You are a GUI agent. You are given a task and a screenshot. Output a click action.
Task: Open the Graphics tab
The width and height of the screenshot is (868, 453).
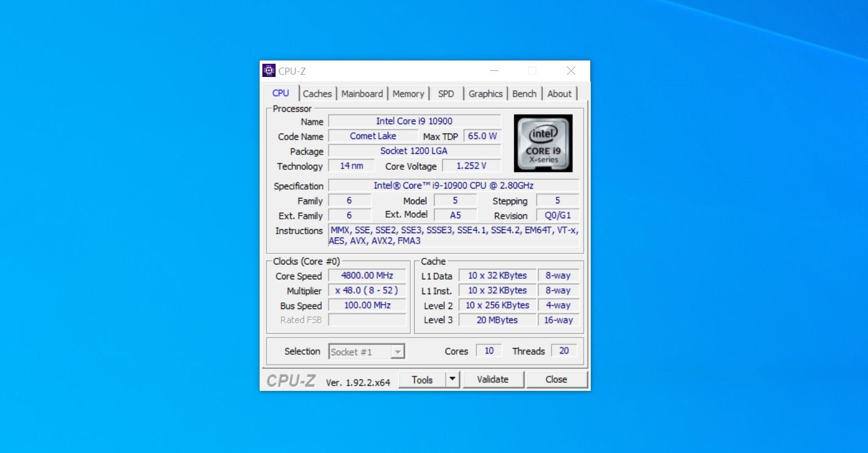(486, 94)
